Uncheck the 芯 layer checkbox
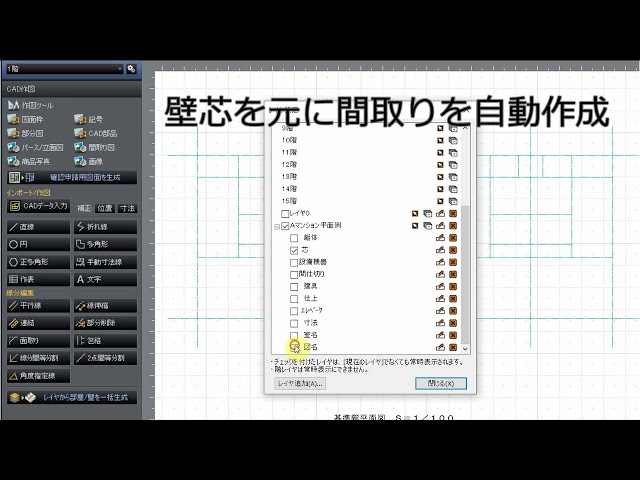 click(294, 250)
